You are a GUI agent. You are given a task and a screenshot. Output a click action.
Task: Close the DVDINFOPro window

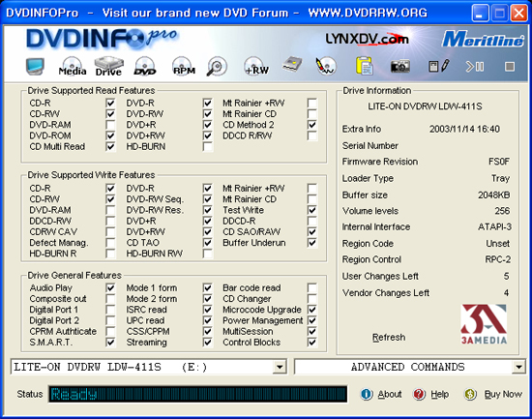[519, 14]
